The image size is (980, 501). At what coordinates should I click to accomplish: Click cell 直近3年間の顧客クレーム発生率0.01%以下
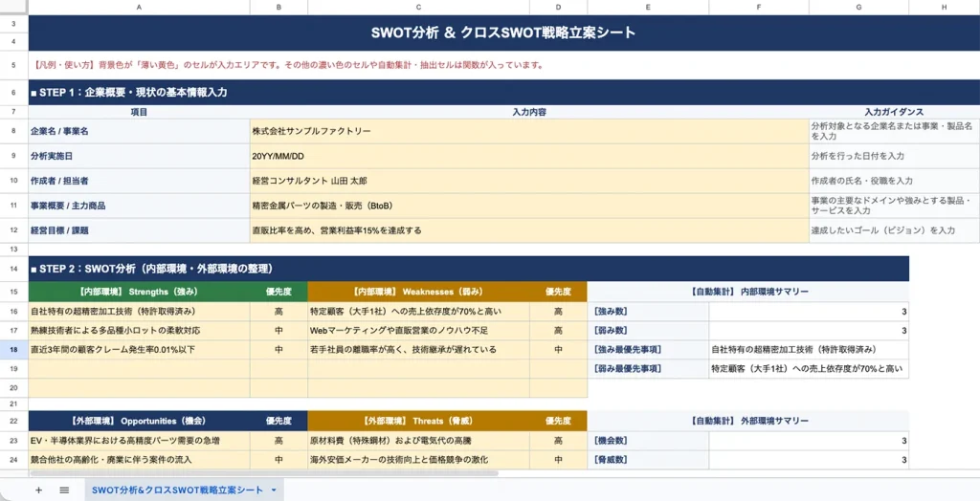tap(140, 350)
